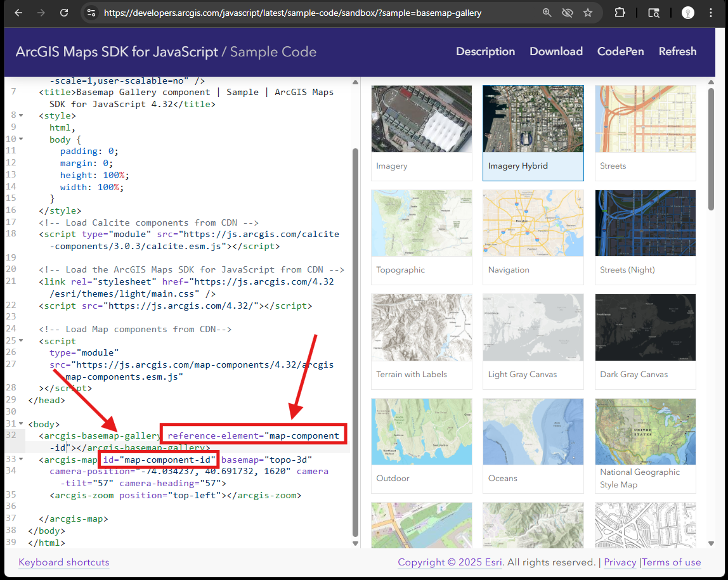This screenshot has height=580, width=728.
Task: Choose the Terrain with Labels basemap
Action: point(422,342)
